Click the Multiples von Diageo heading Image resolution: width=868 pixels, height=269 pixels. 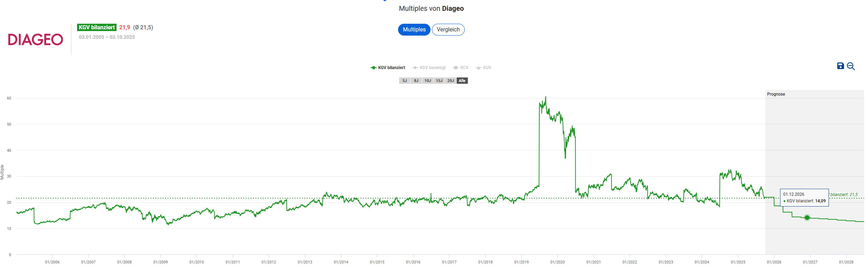coord(431,8)
